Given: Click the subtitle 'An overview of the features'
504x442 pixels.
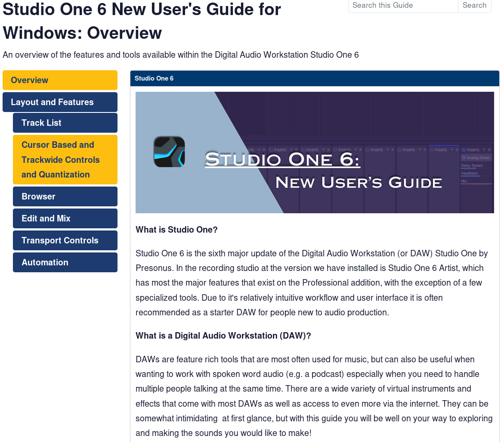Looking at the screenshot, I should click(181, 55).
